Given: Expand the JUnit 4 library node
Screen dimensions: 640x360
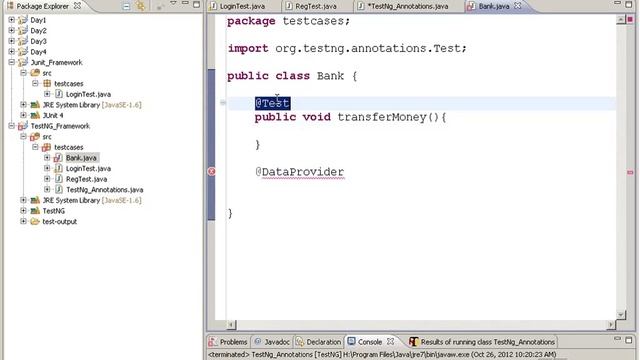Looking at the screenshot, I should 23,116.
